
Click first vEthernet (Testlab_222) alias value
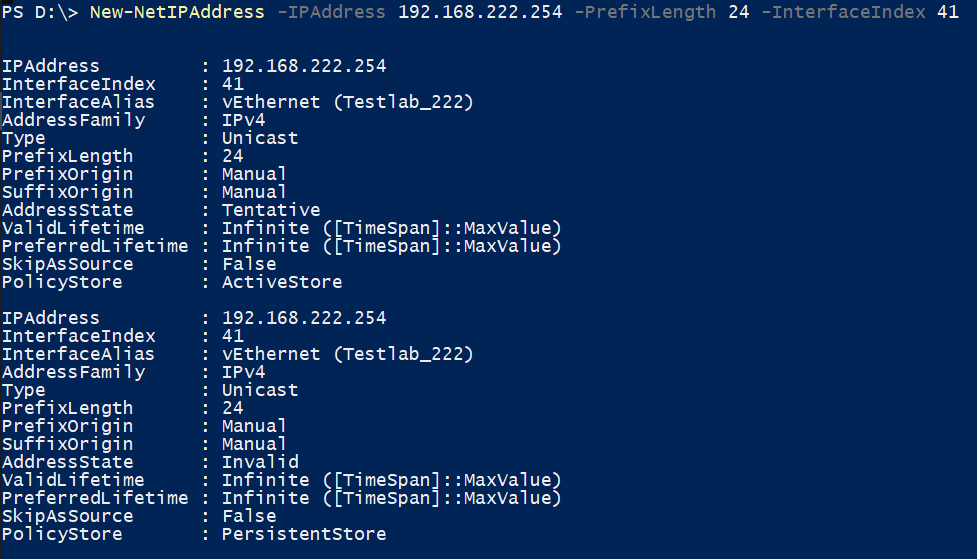pos(348,102)
